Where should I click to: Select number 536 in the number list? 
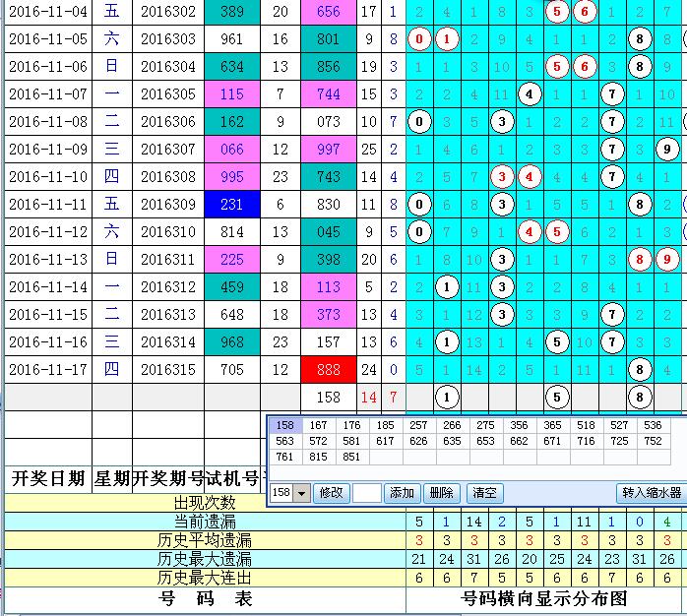pyautogui.click(x=652, y=426)
